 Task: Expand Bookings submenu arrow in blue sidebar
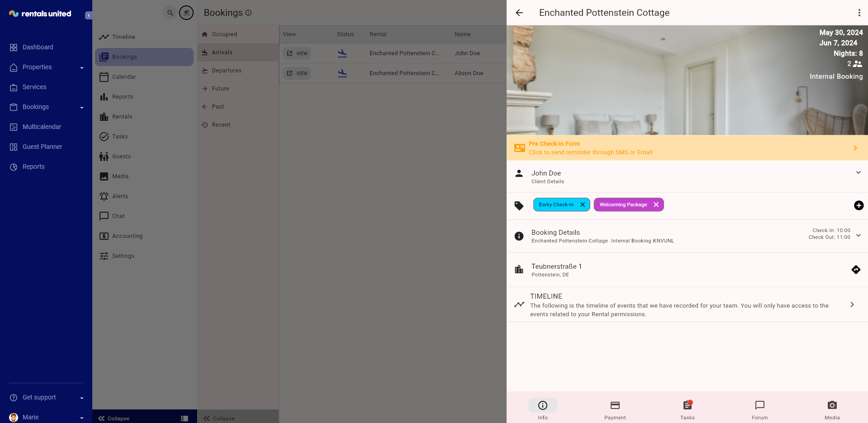point(82,108)
